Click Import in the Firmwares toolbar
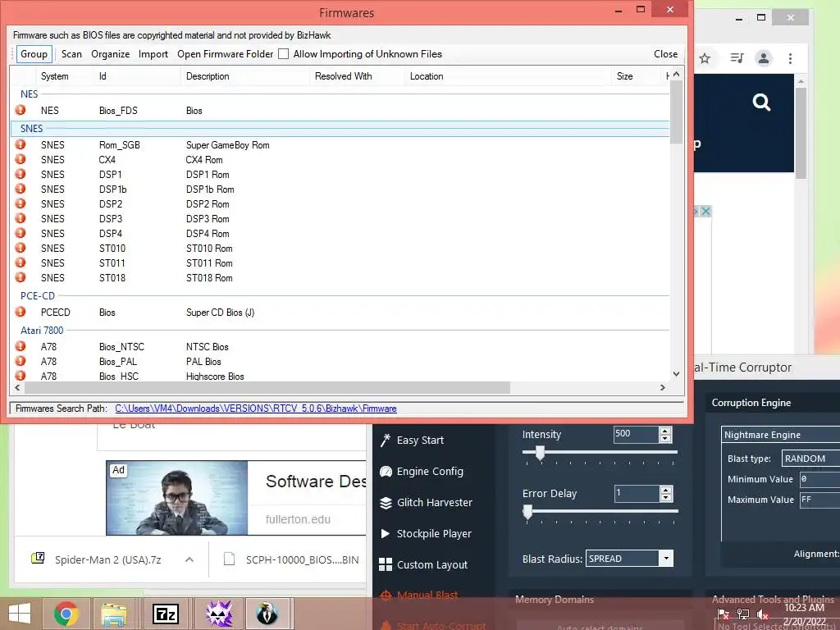 pyautogui.click(x=153, y=54)
